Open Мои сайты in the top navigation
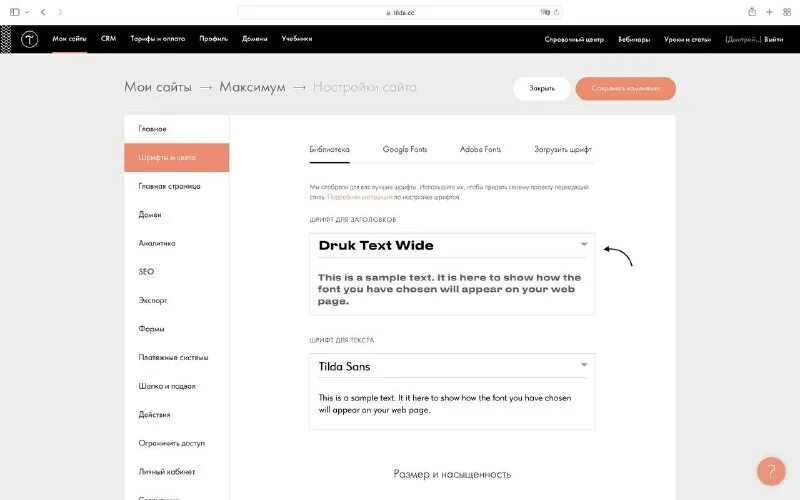The image size is (800, 500). point(69,39)
